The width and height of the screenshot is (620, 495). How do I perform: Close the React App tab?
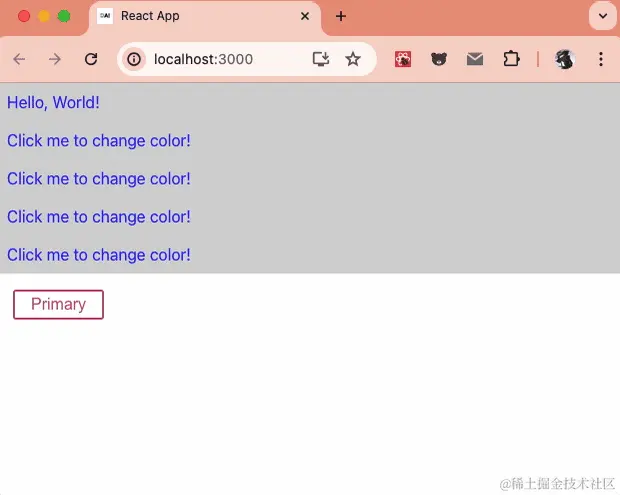click(305, 16)
